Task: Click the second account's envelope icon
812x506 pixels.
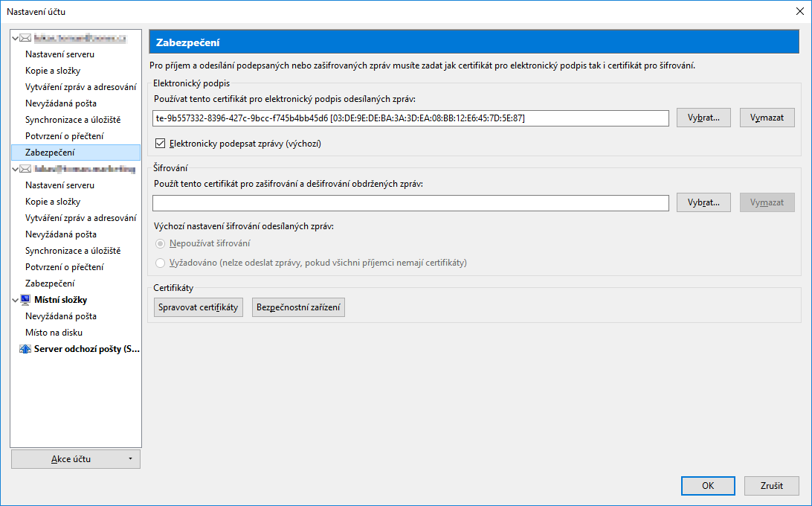Action: 25,169
